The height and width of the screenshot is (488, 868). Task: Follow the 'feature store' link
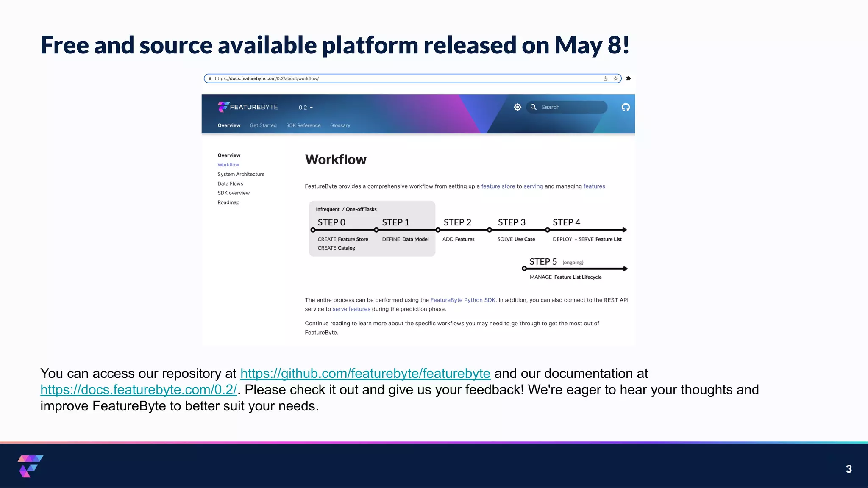coord(498,186)
